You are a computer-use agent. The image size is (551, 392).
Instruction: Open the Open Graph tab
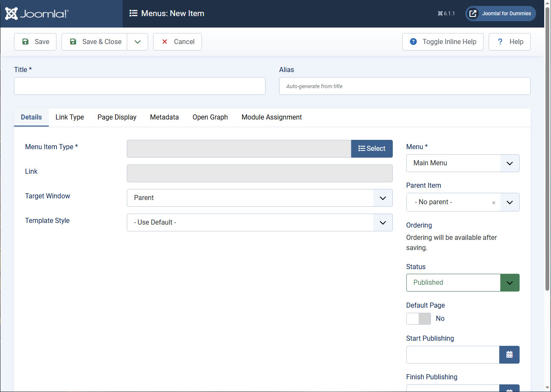210,117
